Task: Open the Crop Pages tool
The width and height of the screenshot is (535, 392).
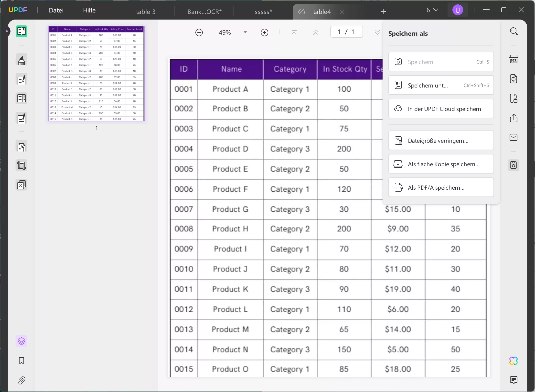Action: point(21,165)
